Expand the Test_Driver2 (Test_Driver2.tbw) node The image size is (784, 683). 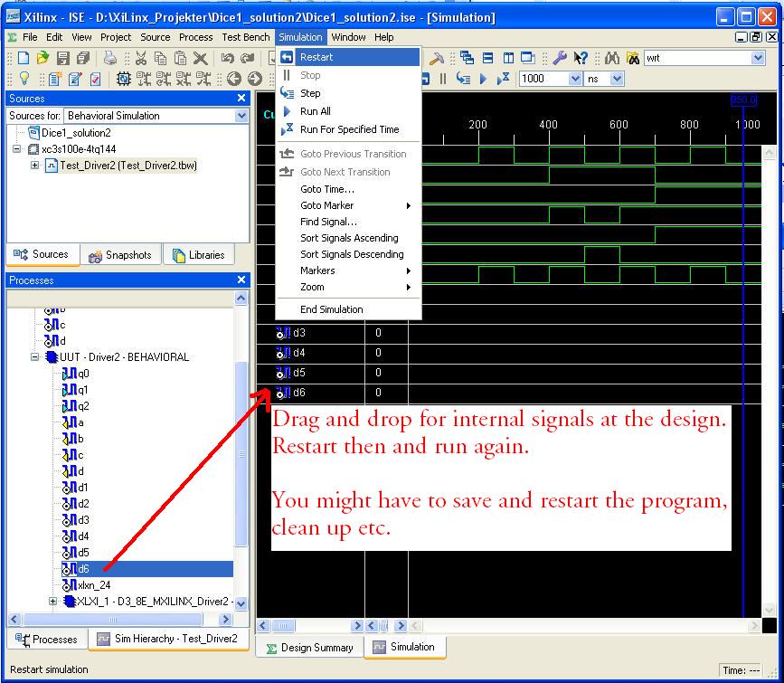tap(34, 165)
